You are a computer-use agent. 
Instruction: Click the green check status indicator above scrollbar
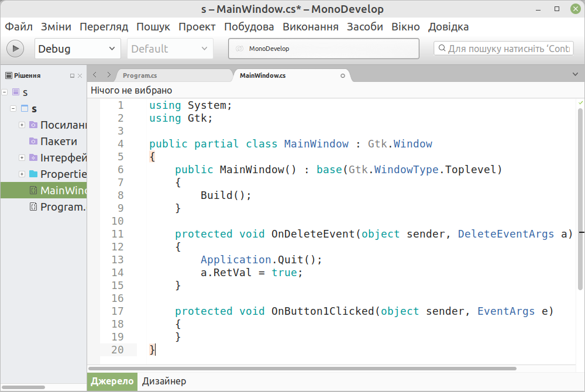click(x=580, y=102)
